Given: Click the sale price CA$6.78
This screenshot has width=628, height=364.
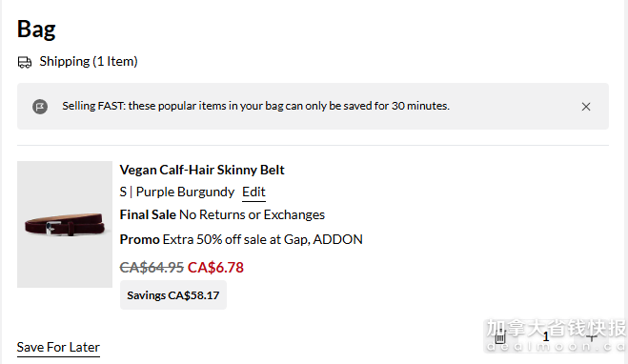Looking at the screenshot, I should click(215, 267).
